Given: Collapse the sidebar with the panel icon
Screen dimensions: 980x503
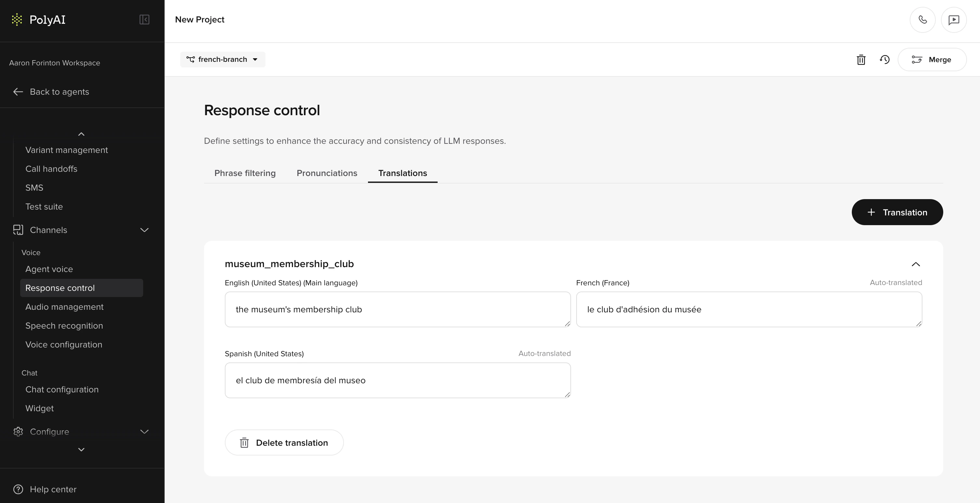Looking at the screenshot, I should pos(144,20).
